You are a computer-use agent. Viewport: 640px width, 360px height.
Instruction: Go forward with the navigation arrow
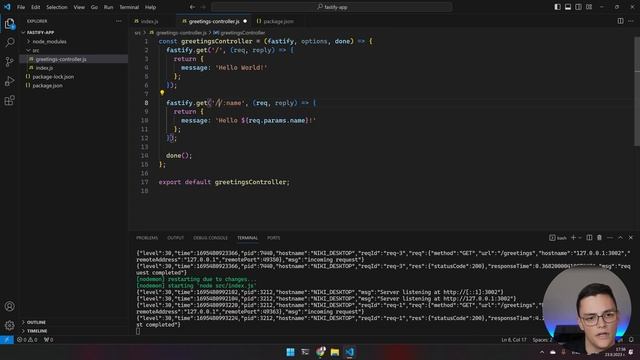[203, 7]
